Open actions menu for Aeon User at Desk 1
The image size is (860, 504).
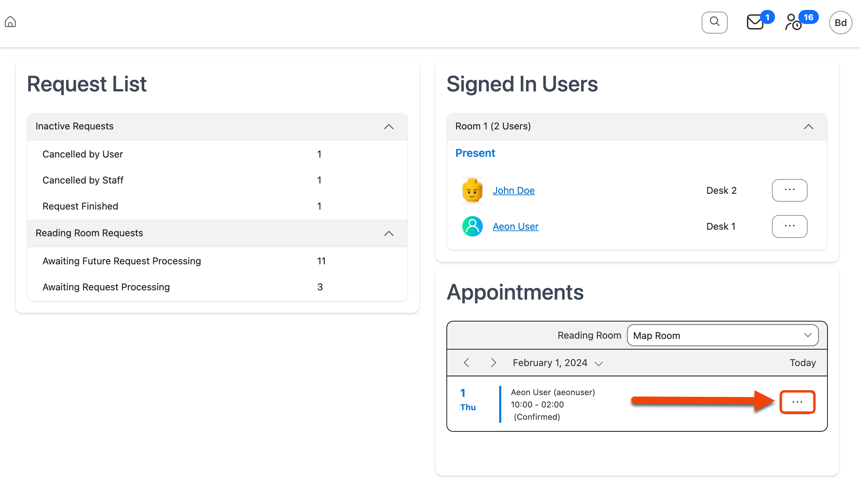(x=789, y=226)
